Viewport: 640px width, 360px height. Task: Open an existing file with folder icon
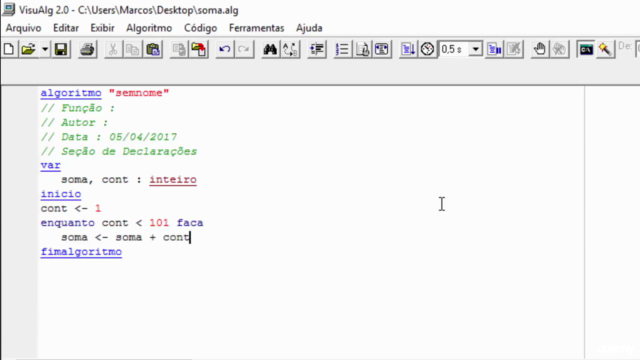[28, 49]
